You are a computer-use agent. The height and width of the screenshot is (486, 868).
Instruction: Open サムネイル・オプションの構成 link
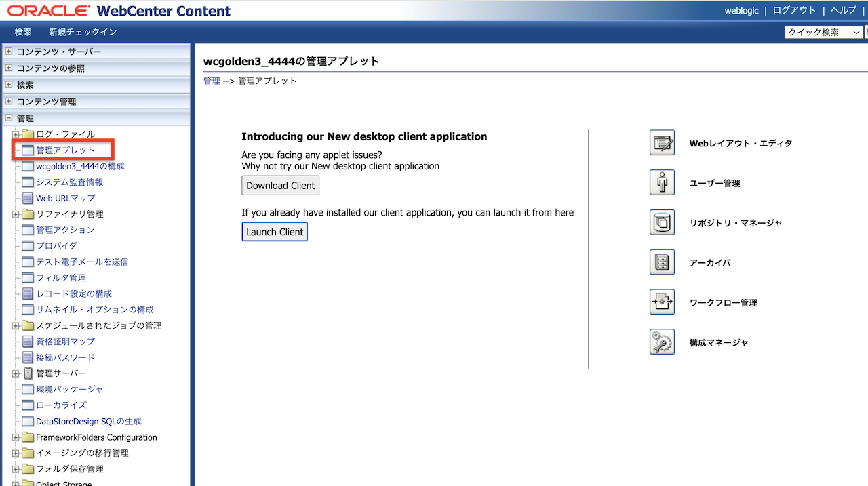95,310
